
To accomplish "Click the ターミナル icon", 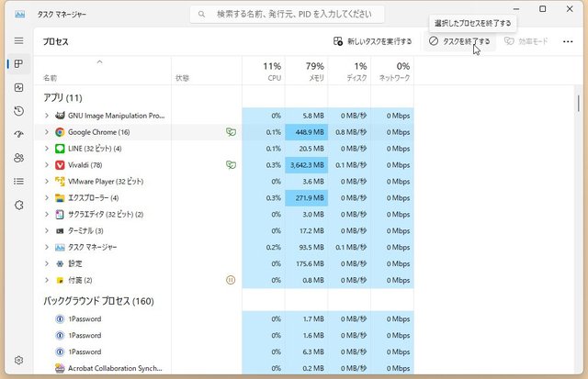I will point(60,230).
